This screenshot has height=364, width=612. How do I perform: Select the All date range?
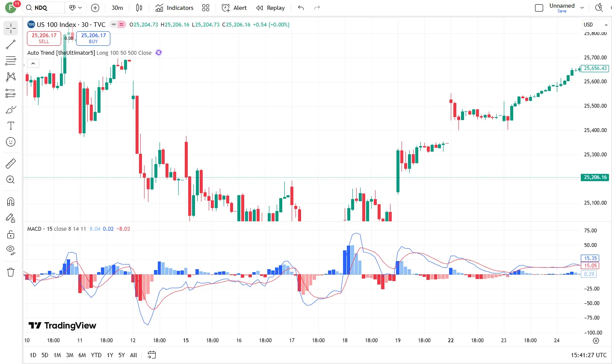pyautogui.click(x=133, y=355)
